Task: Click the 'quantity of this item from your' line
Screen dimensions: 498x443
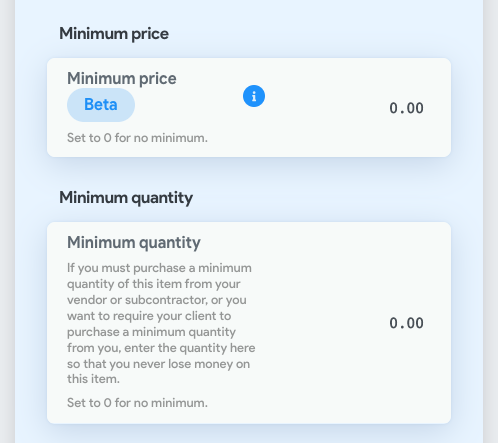Action: pos(154,284)
